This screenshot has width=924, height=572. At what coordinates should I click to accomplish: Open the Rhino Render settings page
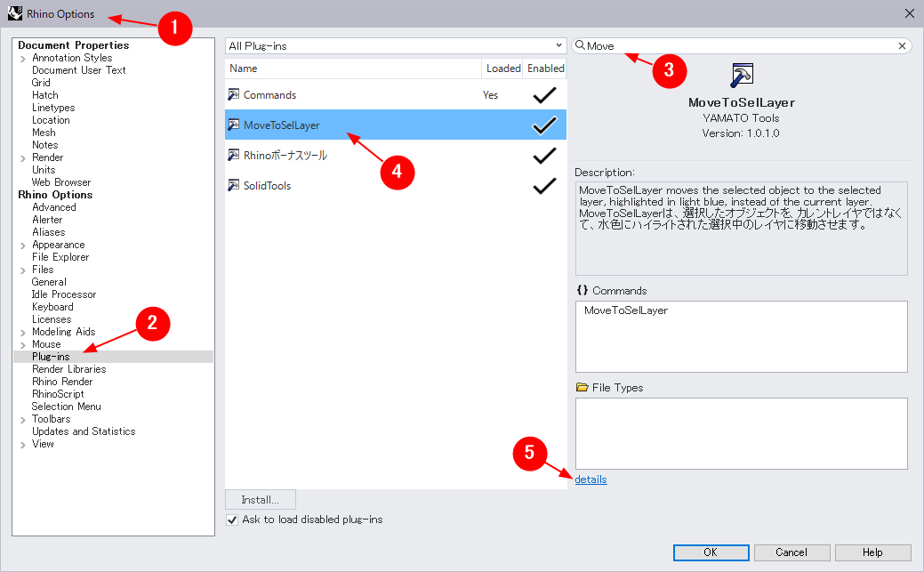pos(62,382)
